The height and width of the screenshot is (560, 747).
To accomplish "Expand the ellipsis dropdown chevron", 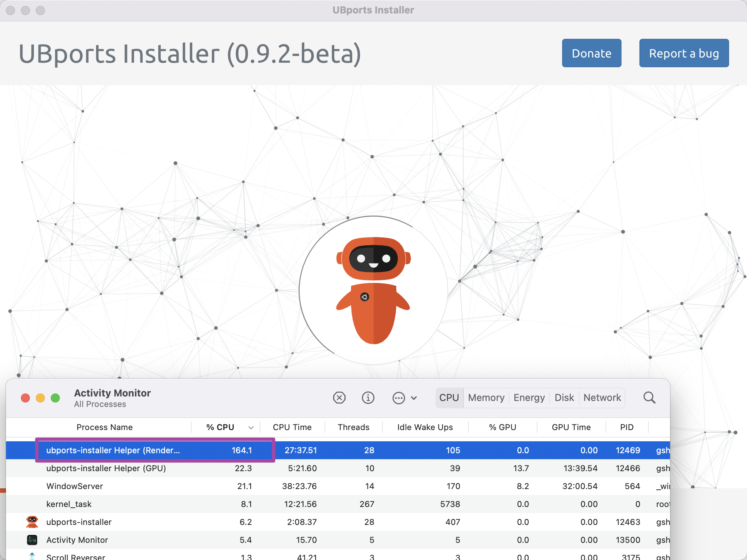I will tap(414, 398).
